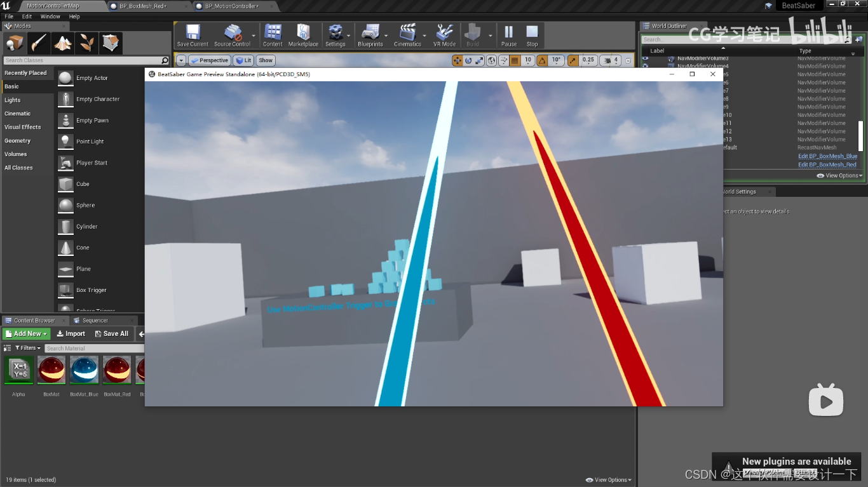Open View Options in World Outliner

(839, 175)
